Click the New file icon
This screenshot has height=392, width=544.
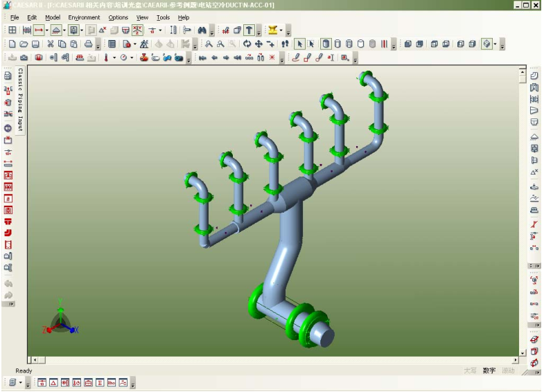[12, 44]
